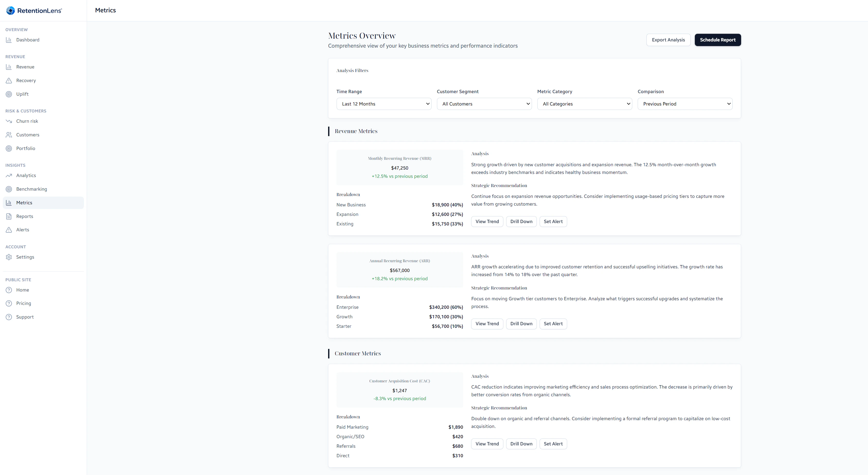Click the ARR value $567,000

(x=400, y=270)
